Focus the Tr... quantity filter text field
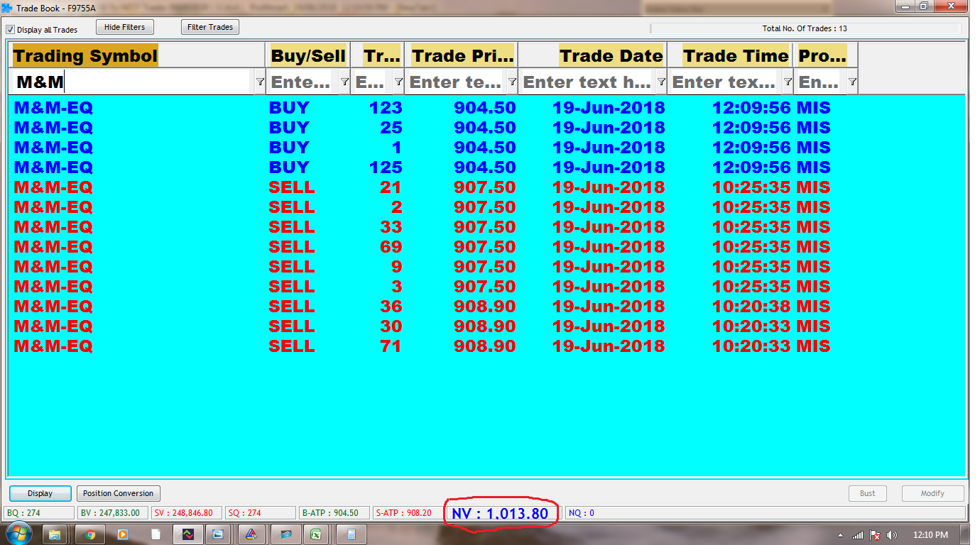This screenshot has width=980, height=545. point(371,82)
